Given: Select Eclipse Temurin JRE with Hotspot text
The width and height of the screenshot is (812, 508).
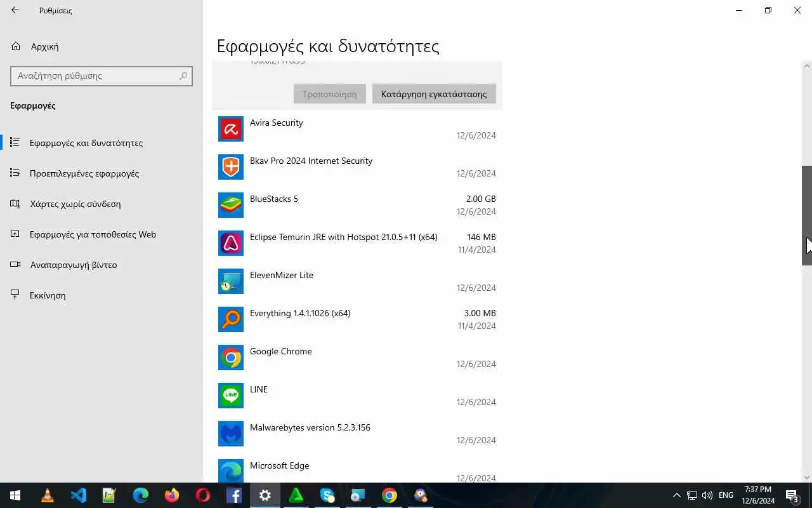Looking at the screenshot, I should [343, 237].
